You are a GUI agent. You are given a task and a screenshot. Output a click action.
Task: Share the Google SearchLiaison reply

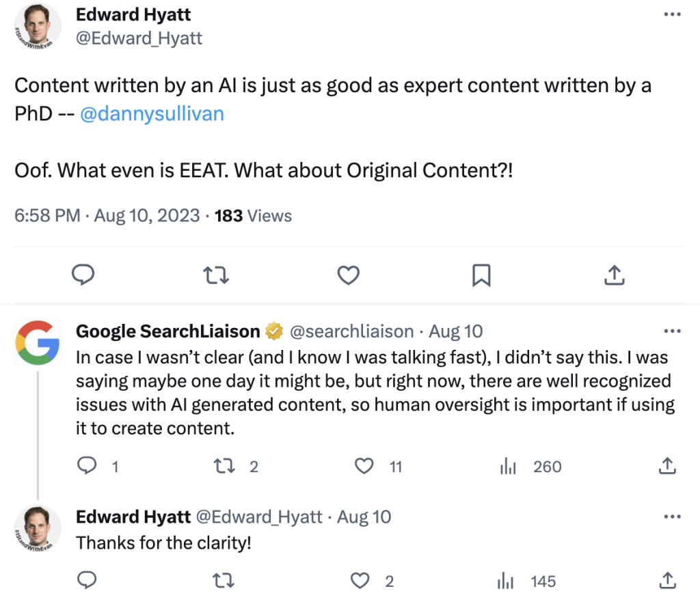click(x=667, y=467)
